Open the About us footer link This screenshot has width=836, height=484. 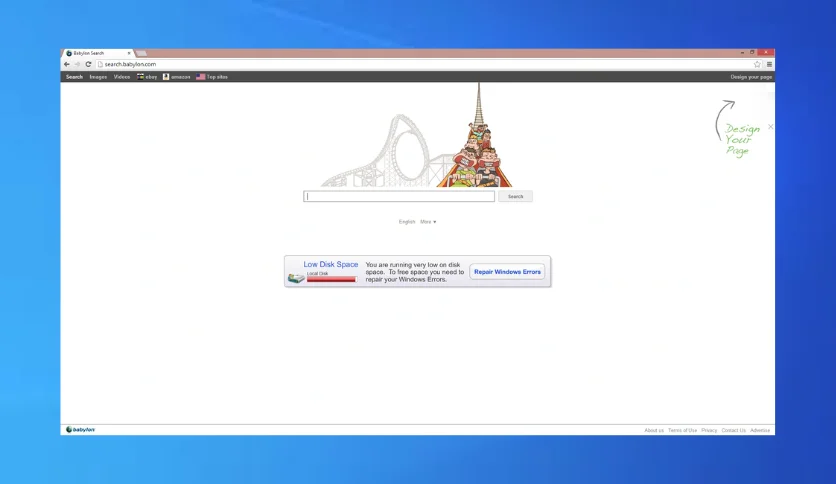654,430
